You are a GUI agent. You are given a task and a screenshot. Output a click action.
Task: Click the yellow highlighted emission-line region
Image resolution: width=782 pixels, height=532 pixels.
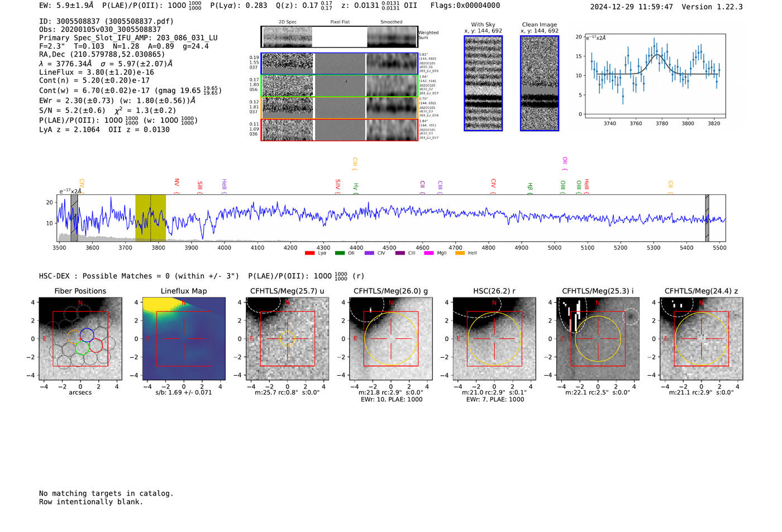coord(150,218)
